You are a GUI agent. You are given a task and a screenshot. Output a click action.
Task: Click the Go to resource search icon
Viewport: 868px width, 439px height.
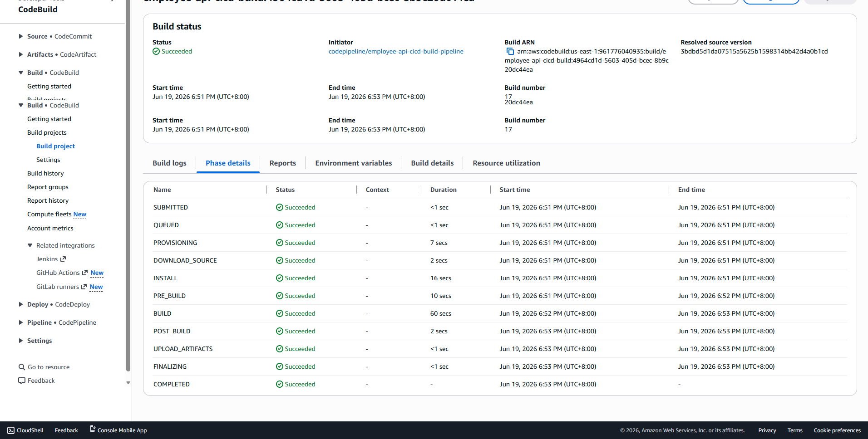point(22,367)
